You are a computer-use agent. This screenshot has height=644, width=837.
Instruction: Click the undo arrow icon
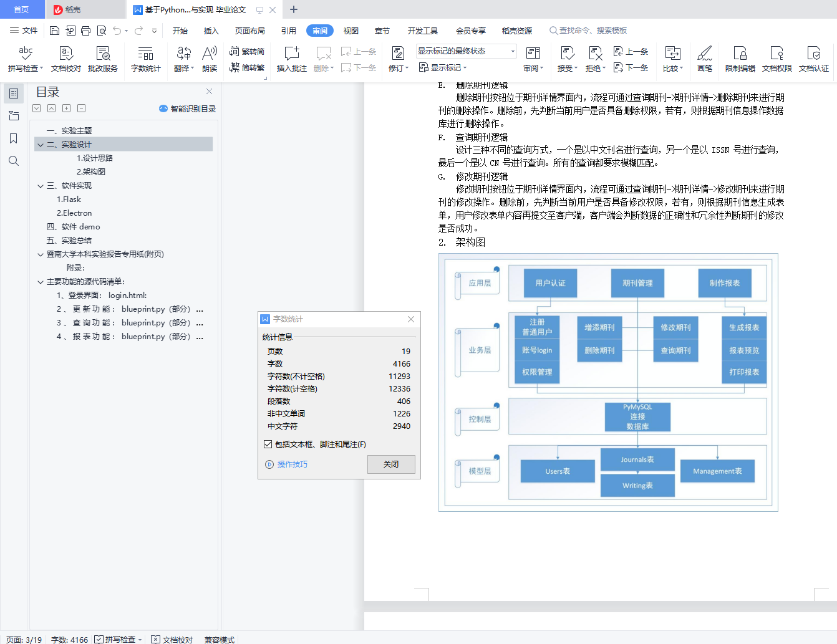(x=117, y=31)
